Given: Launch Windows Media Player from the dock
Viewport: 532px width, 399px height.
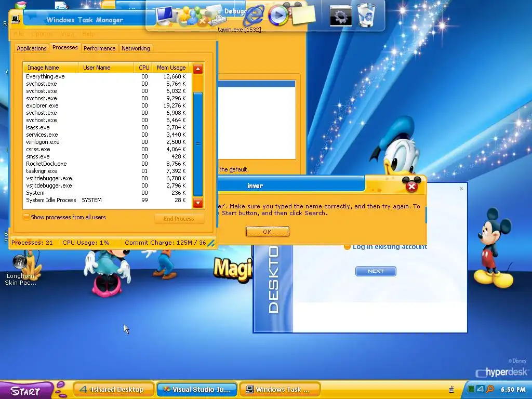Looking at the screenshot, I should pos(278,15).
